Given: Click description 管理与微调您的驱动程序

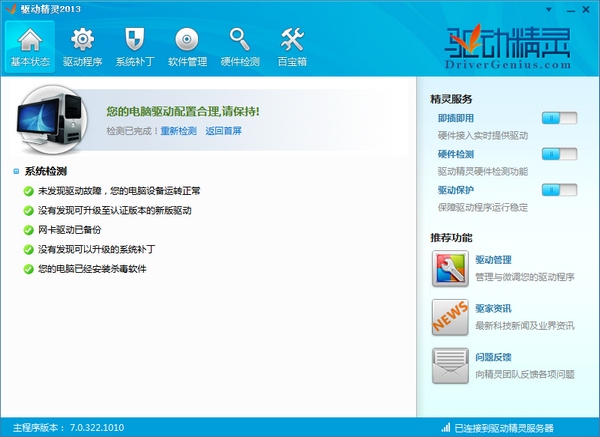Looking at the screenshot, I should point(525,277).
